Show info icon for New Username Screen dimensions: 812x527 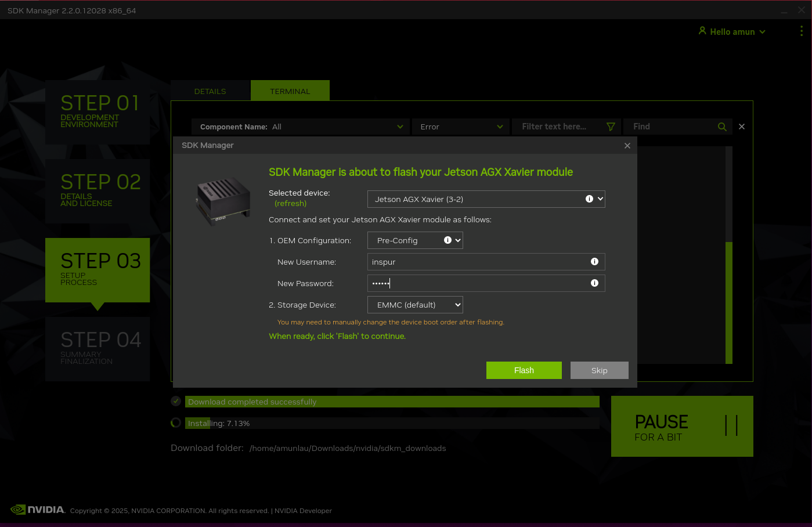click(x=594, y=262)
